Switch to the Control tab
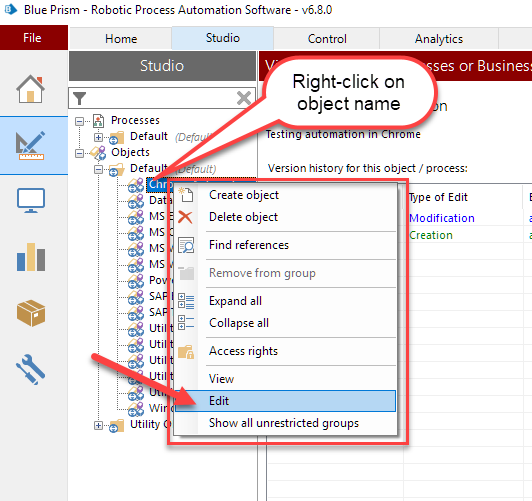 pyautogui.click(x=327, y=39)
